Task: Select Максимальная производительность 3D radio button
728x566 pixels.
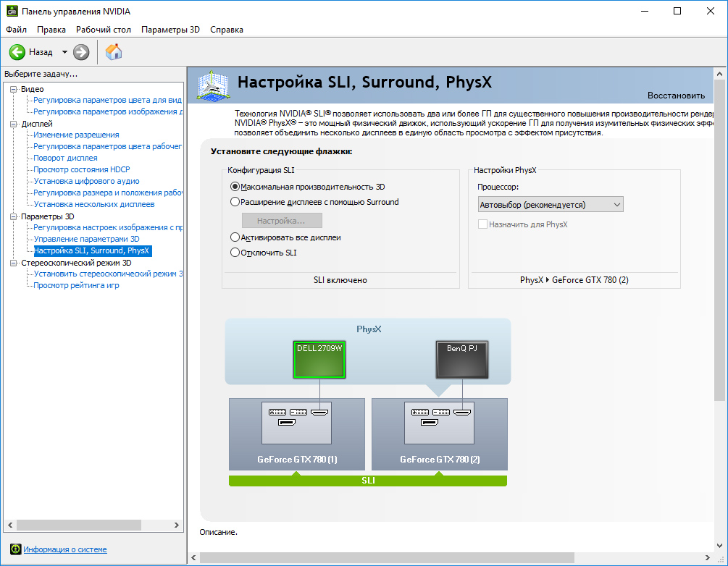Action: 235,187
